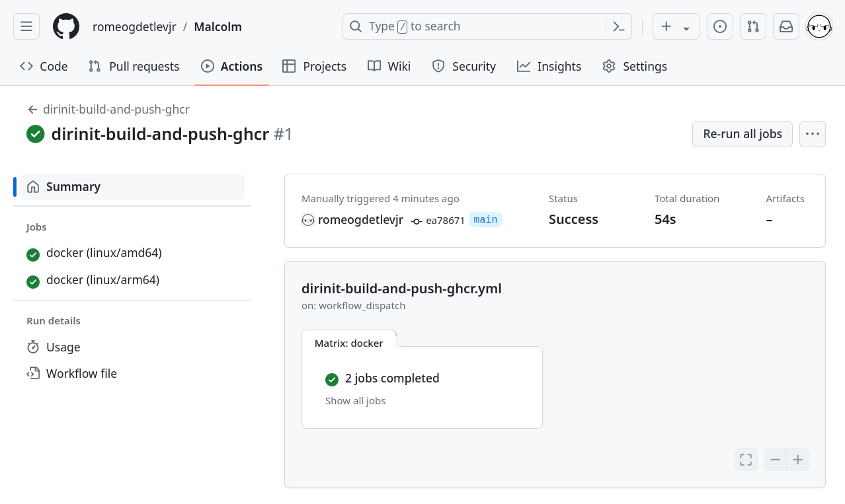
Task: Open the Insights tab
Action: click(549, 66)
